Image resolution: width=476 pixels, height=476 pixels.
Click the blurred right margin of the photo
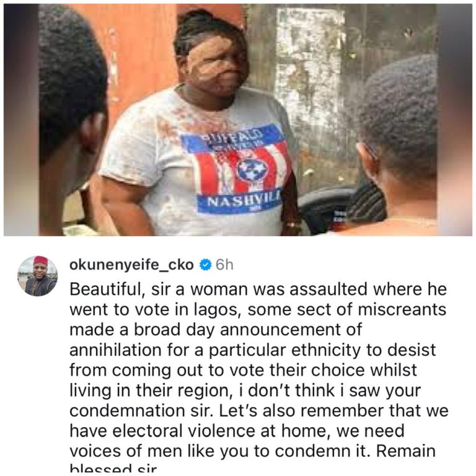click(455, 120)
